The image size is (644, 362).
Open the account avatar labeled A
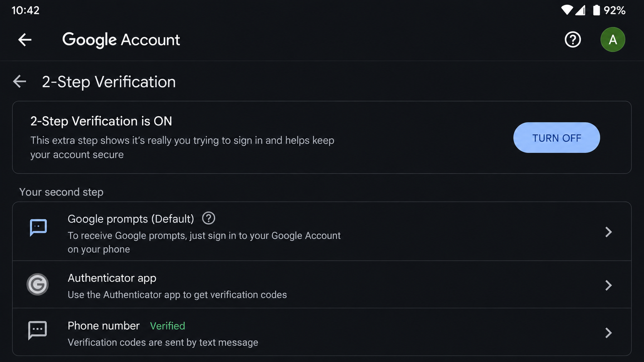pos(613,40)
